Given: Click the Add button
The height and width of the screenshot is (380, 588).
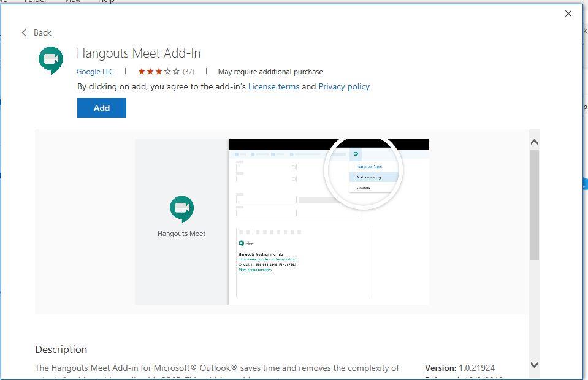Looking at the screenshot, I should coord(102,108).
